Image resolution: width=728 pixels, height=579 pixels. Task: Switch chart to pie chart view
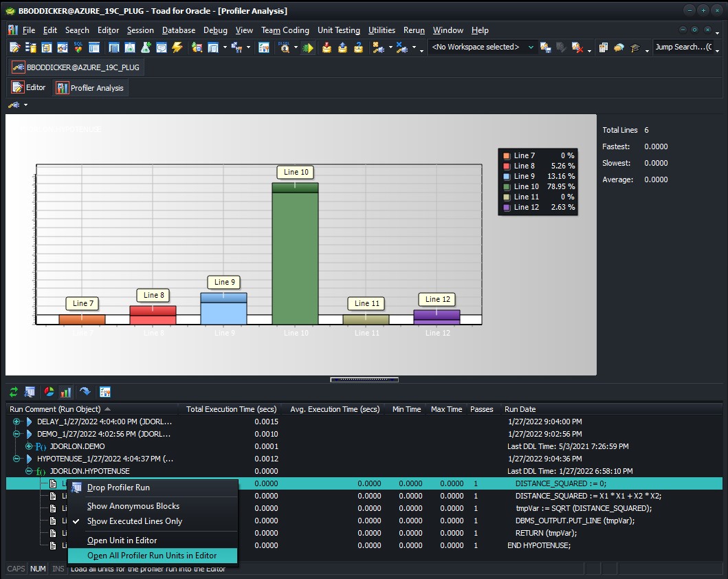[49, 392]
